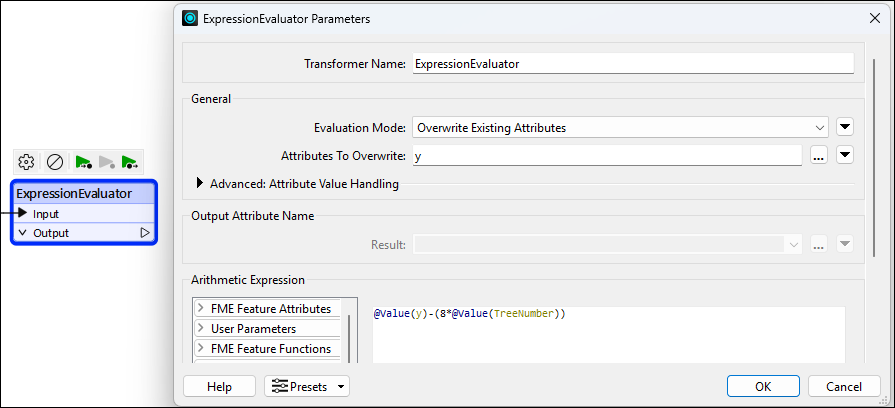Expand FME Feature Functions tree node

[201, 349]
